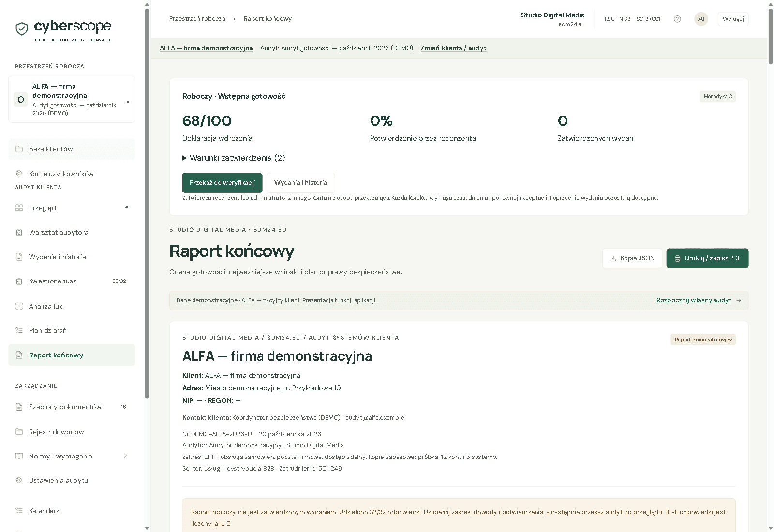Click the Warsztat audytora clipboard icon
Screen dimensions: 774x532
click(19, 232)
